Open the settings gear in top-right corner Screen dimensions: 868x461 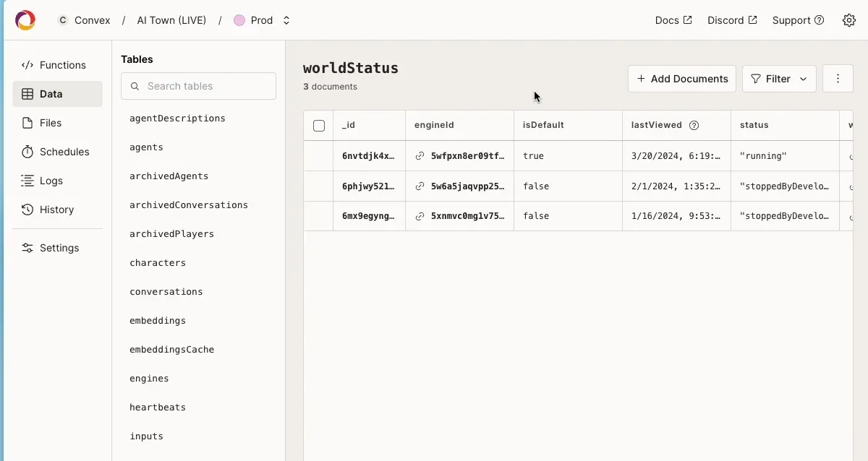coord(848,20)
